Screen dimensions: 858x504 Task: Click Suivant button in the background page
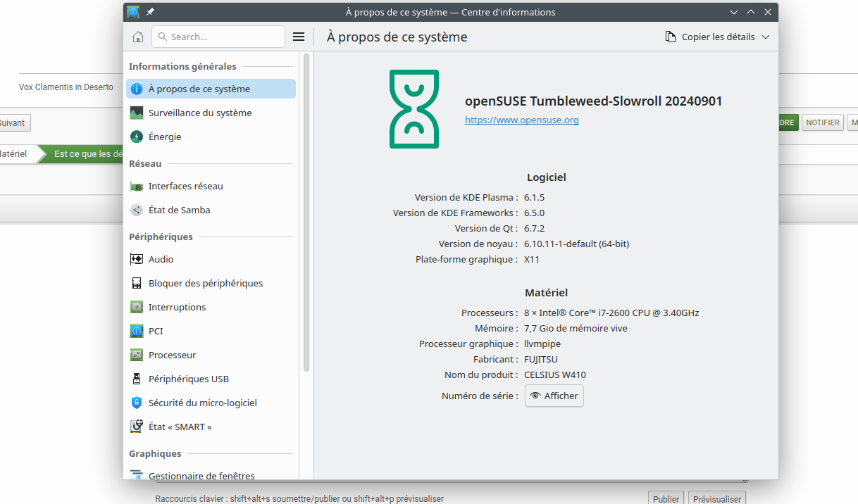tap(14, 122)
